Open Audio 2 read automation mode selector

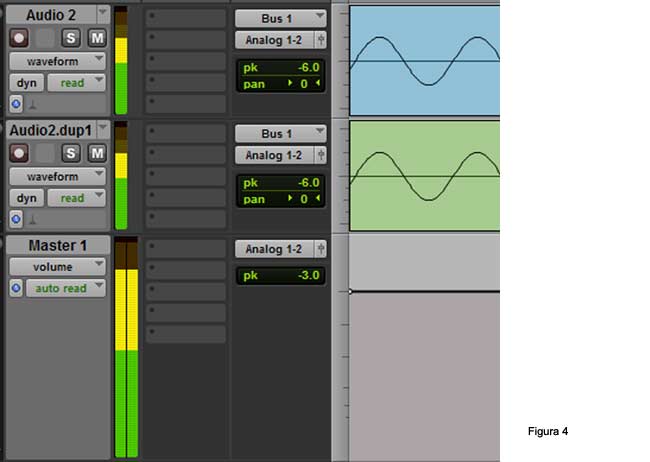pos(77,83)
